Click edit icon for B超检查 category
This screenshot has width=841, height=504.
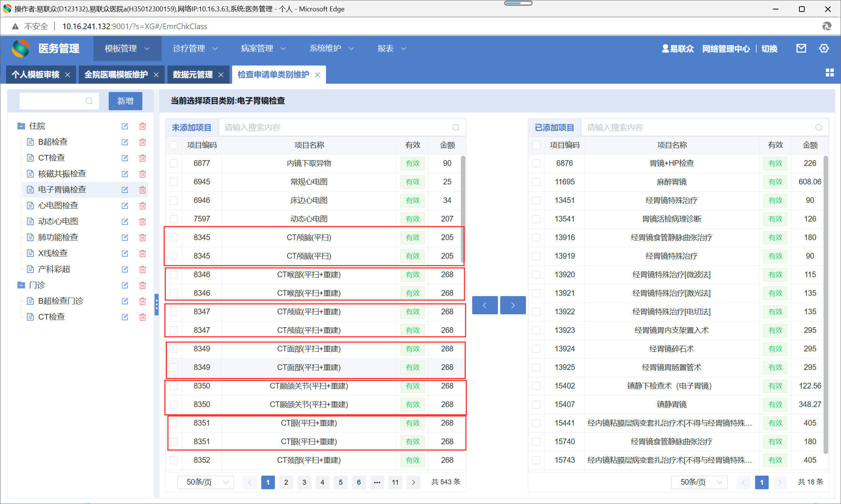[125, 142]
